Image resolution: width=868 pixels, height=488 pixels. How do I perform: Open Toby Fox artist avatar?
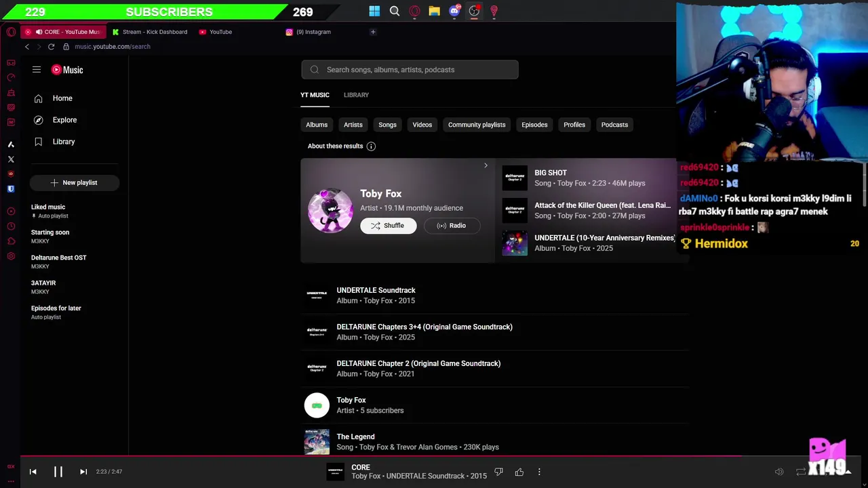coord(330,210)
